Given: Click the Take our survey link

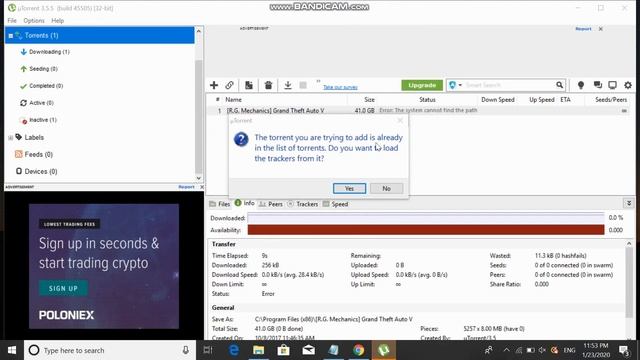Looking at the screenshot, I should [x=340, y=87].
